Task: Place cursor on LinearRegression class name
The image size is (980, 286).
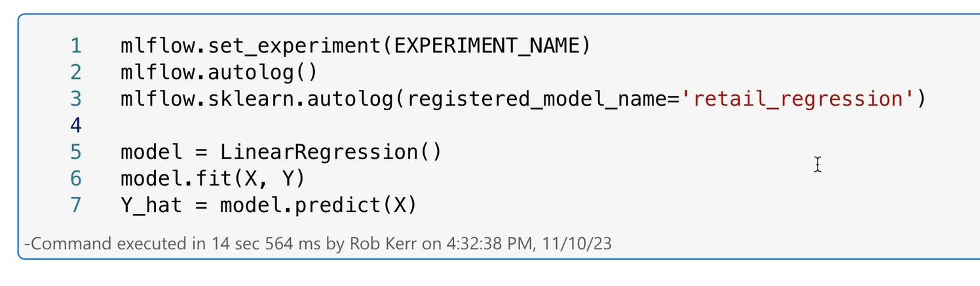Action: pos(318,152)
